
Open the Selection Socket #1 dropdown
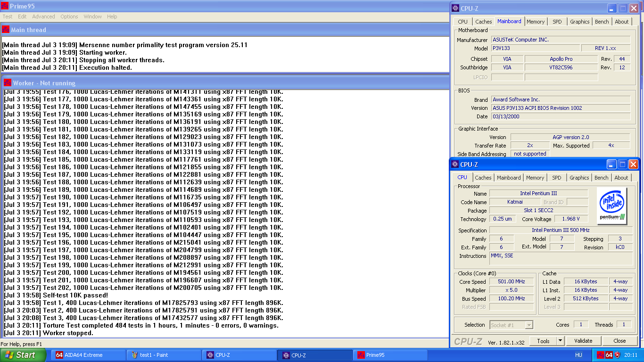[512, 325]
